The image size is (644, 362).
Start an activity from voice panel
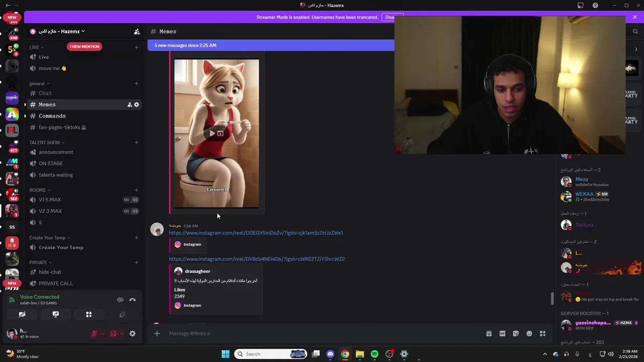pos(89,314)
